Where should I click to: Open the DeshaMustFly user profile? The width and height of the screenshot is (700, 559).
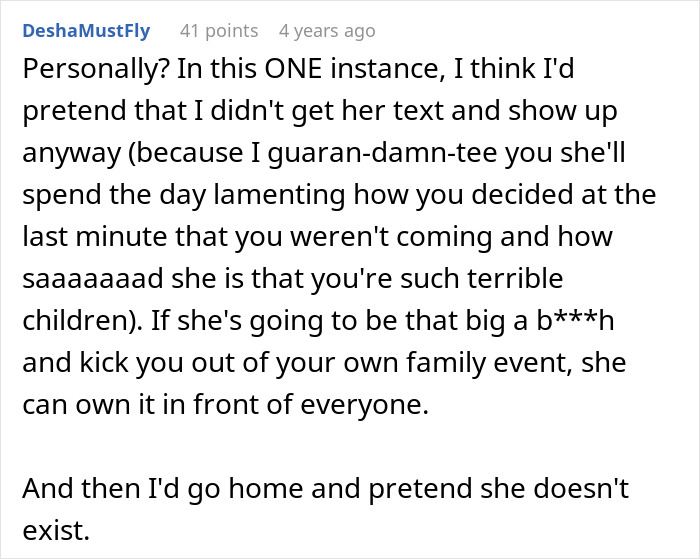tap(85, 31)
